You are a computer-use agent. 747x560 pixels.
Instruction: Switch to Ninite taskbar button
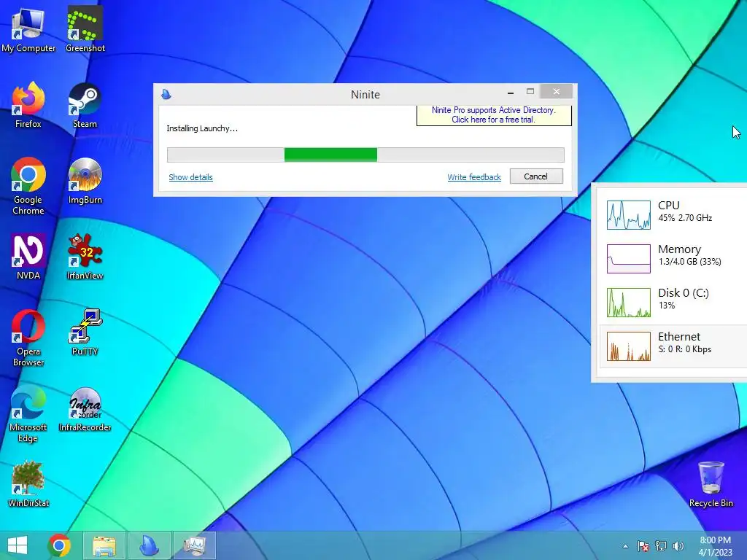[149, 545]
